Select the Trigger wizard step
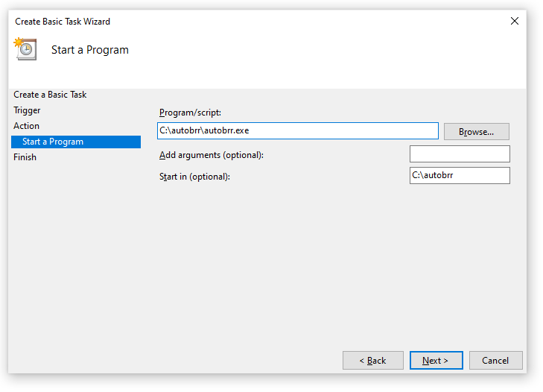The image size is (543, 392). pos(27,110)
